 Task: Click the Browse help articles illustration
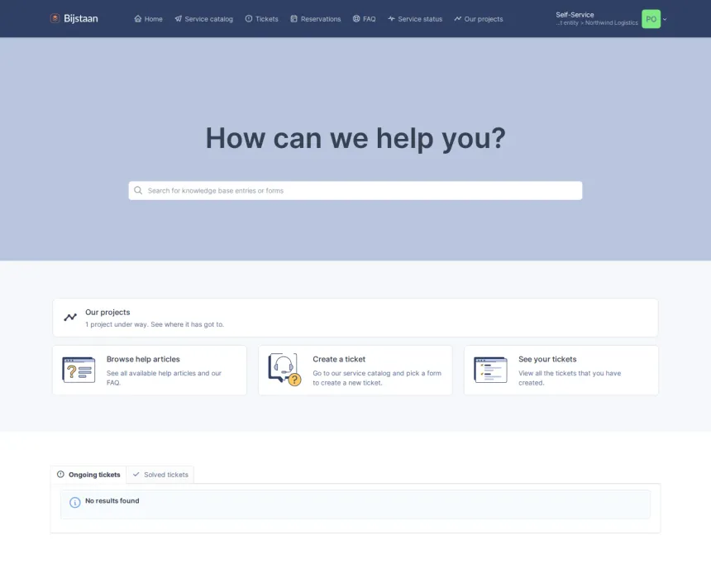coord(79,370)
